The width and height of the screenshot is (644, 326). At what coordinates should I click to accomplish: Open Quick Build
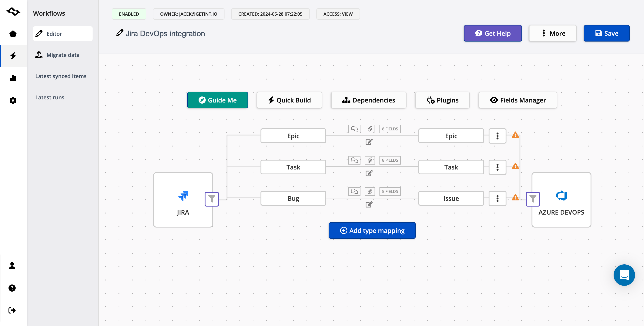(290, 100)
